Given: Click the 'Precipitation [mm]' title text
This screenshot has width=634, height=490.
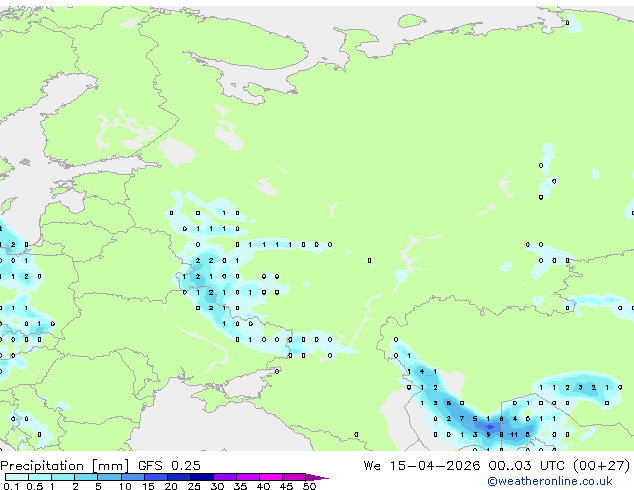Looking at the screenshot, I should click(x=65, y=466).
